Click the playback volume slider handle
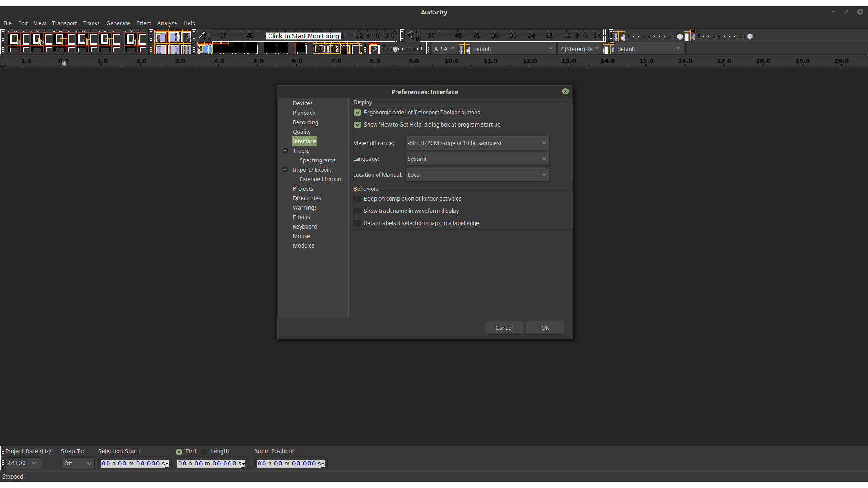The width and height of the screenshot is (868, 488). (750, 37)
